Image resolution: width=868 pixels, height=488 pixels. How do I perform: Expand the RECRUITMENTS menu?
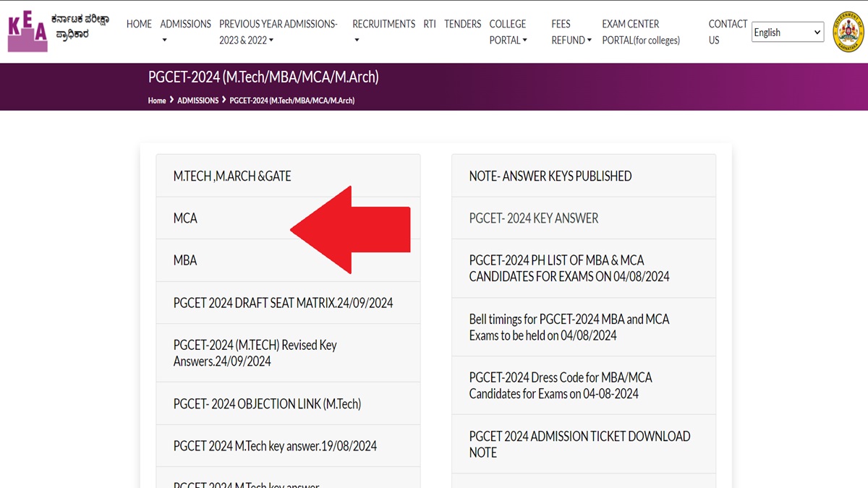pos(383,32)
